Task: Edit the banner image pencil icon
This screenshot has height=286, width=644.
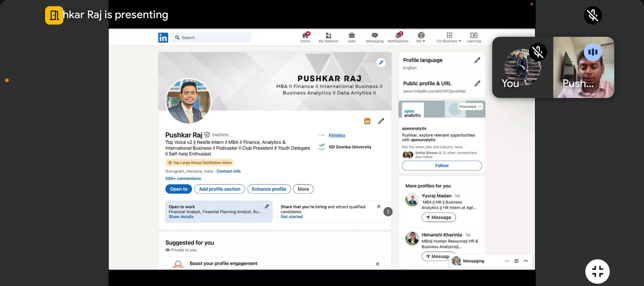Action: click(x=381, y=62)
